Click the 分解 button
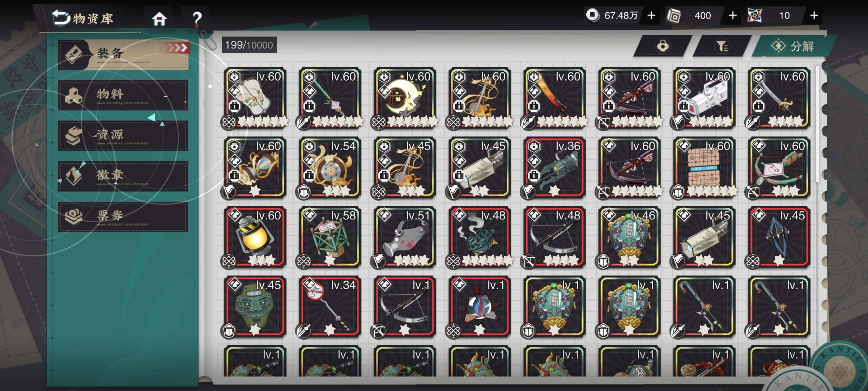The height and width of the screenshot is (391, 868). tap(793, 46)
